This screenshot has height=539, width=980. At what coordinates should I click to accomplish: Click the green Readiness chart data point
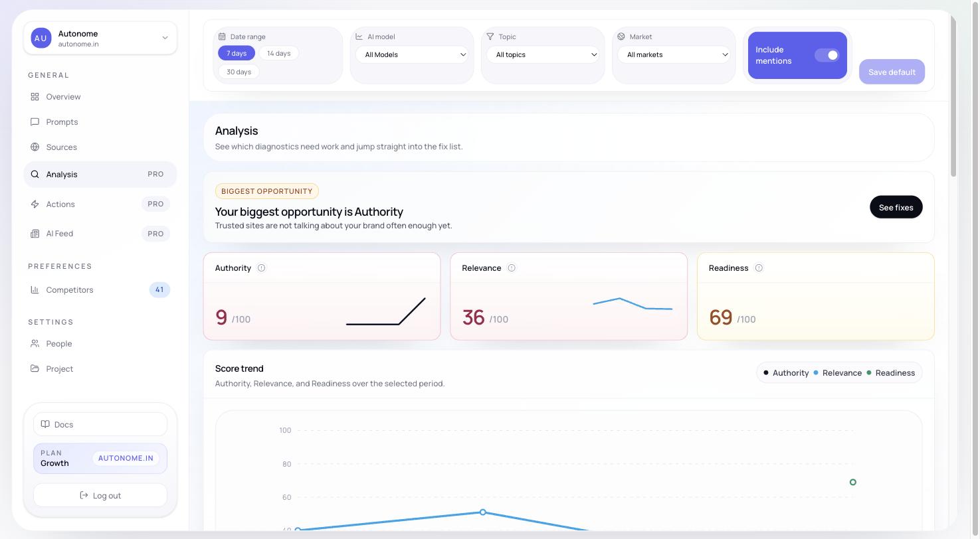point(852,483)
